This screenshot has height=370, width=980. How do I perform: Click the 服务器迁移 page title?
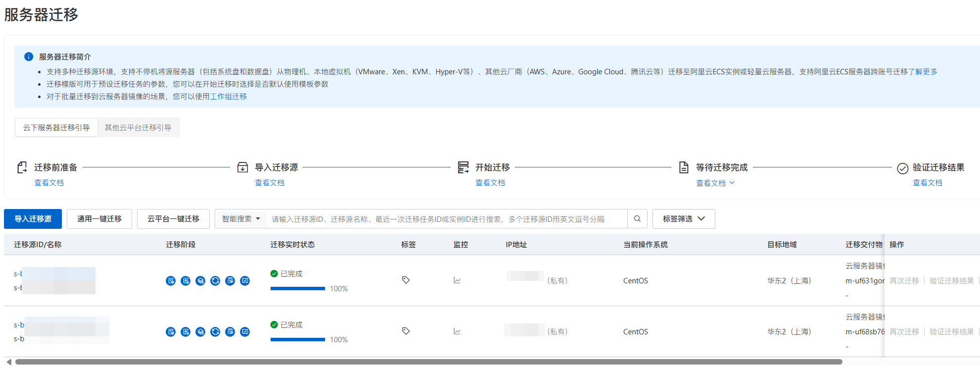click(42, 15)
